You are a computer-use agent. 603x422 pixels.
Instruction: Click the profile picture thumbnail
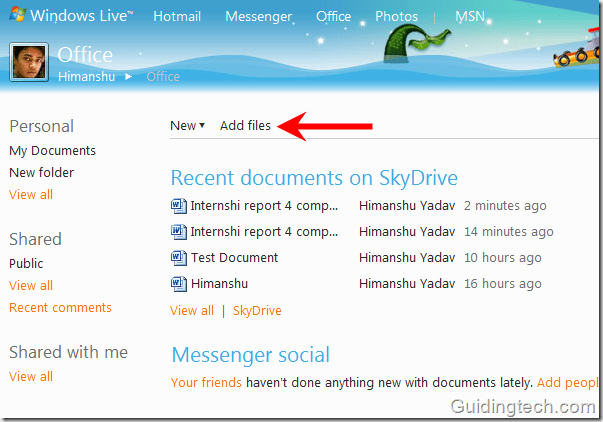coord(29,62)
